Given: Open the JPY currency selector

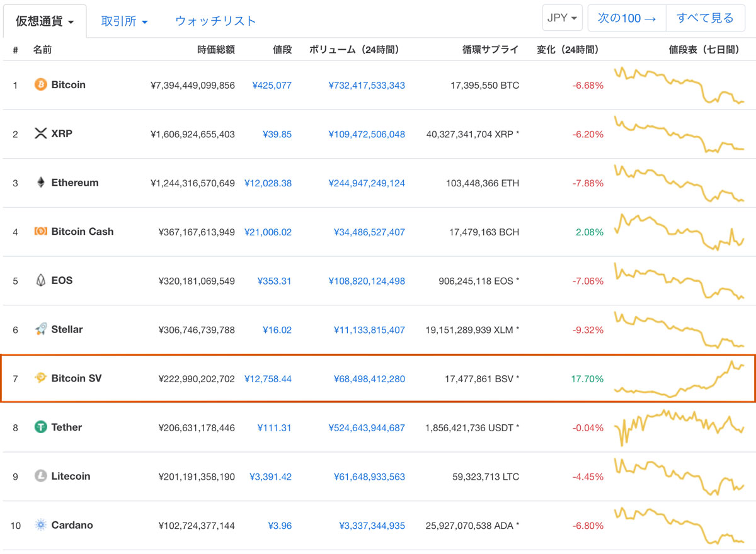Looking at the screenshot, I should 562,18.
